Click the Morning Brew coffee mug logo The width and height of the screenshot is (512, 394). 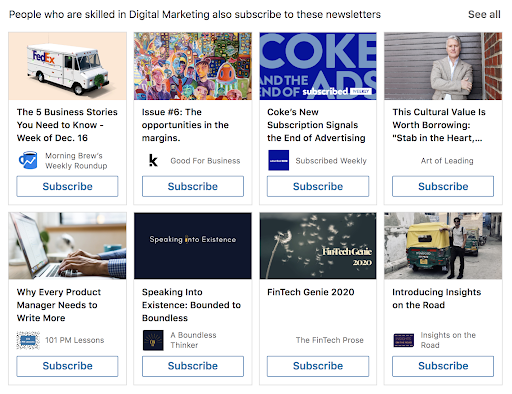[x=28, y=160]
